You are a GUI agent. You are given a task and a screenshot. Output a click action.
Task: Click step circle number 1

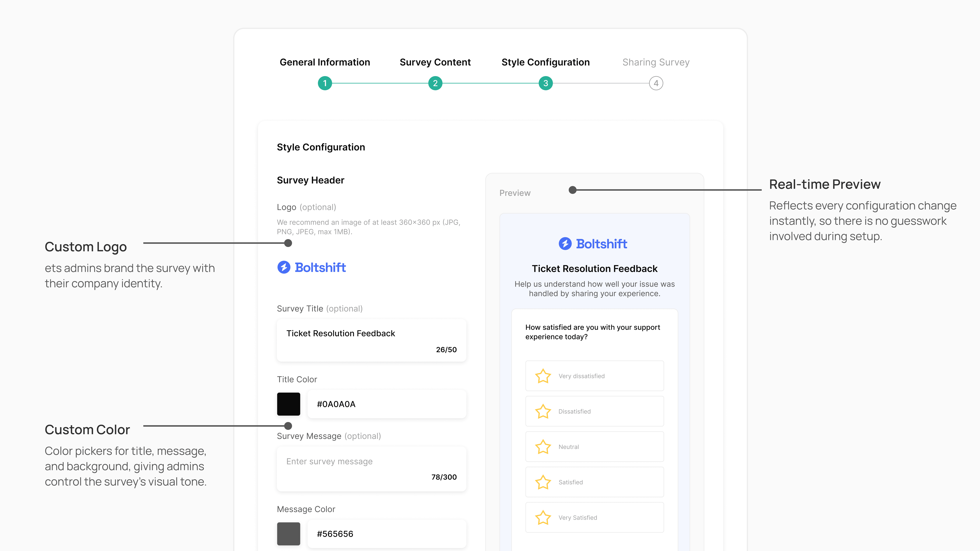click(325, 83)
